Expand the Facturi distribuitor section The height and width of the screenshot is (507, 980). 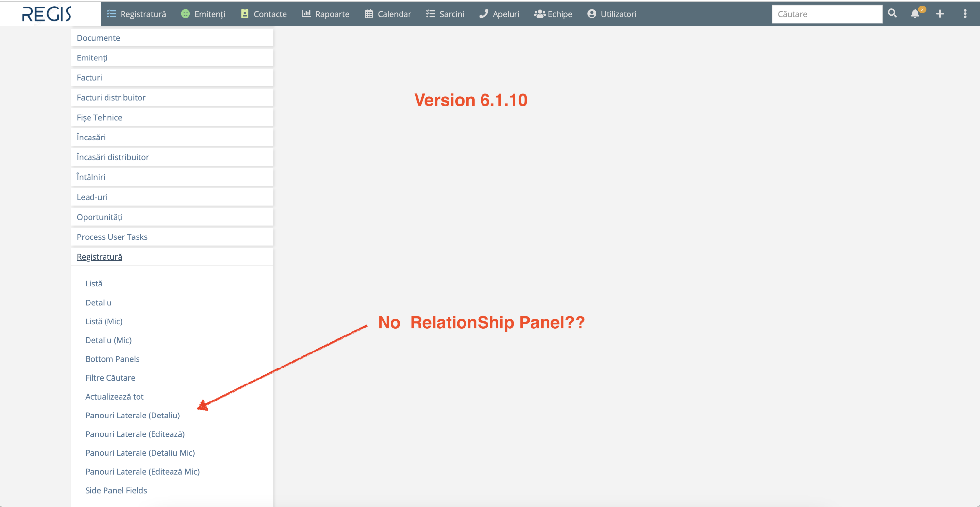[x=111, y=97]
